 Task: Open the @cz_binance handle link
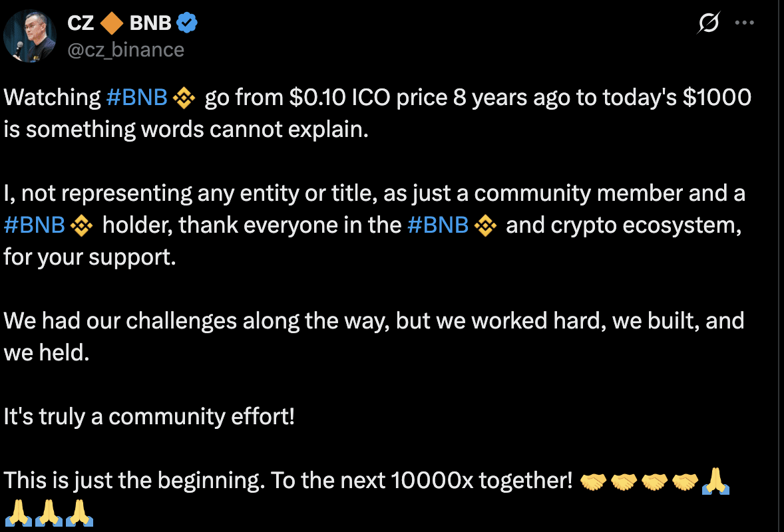click(x=126, y=50)
